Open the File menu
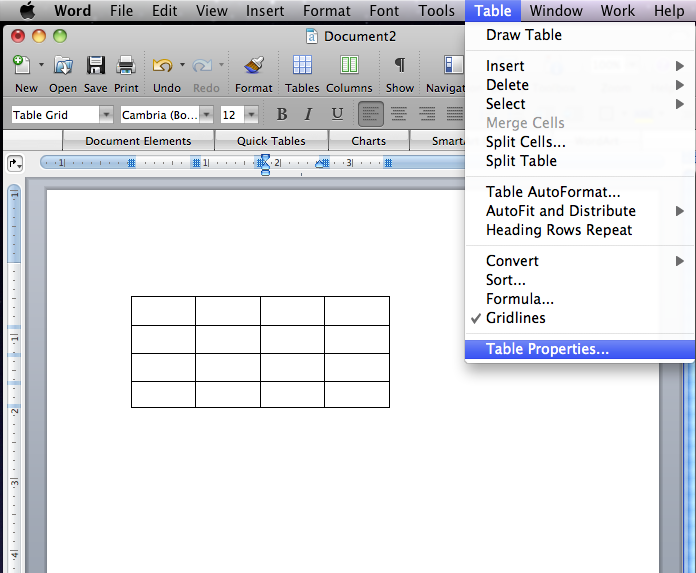696x573 pixels. (x=121, y=11)
